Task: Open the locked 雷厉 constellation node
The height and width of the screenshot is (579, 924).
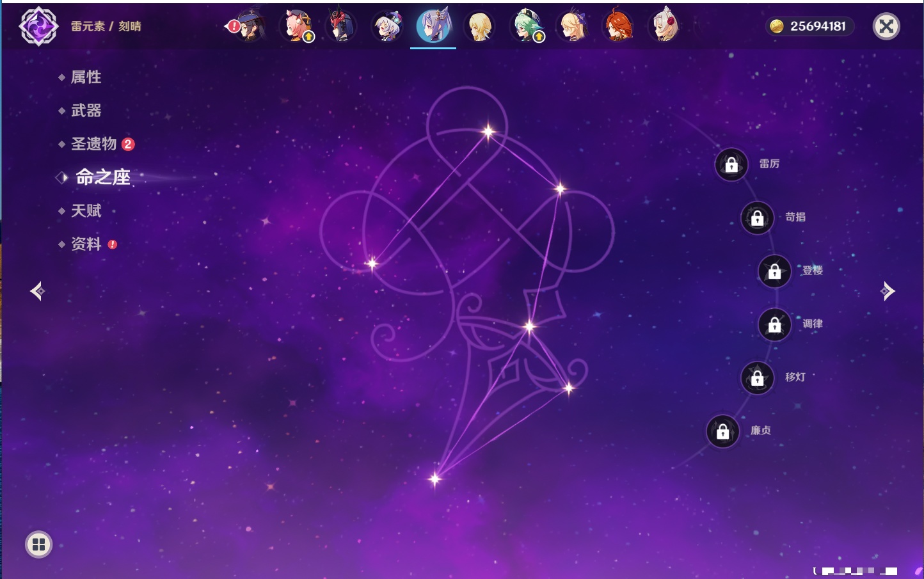Action: [x=731, y=164]
